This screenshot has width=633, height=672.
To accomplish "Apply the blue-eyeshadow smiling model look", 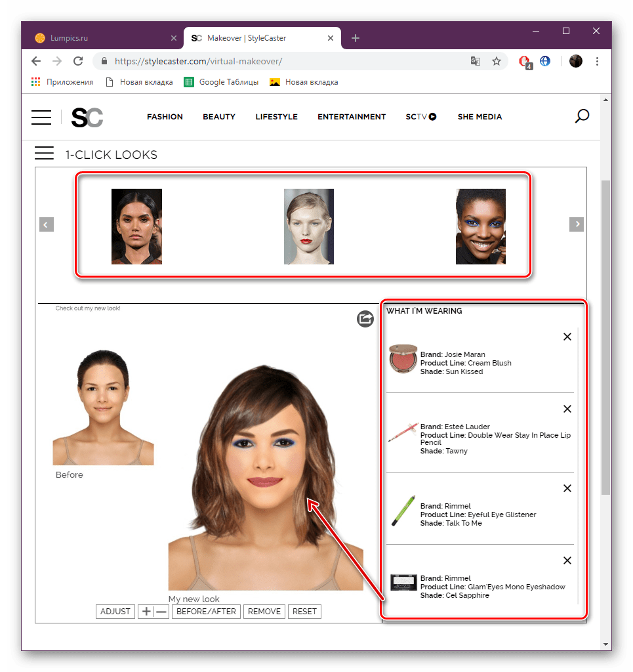I will 481,226.
